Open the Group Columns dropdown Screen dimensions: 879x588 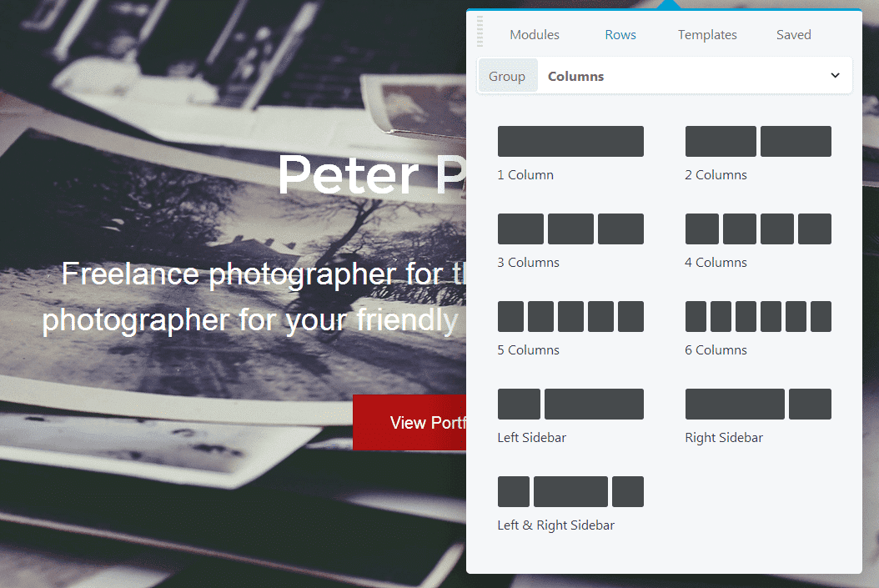tap(665, 76)
